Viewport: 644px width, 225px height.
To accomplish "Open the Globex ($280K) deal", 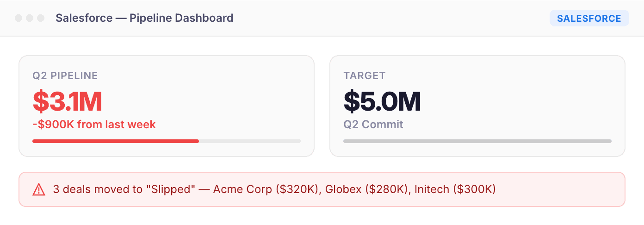I will [366, 189].
